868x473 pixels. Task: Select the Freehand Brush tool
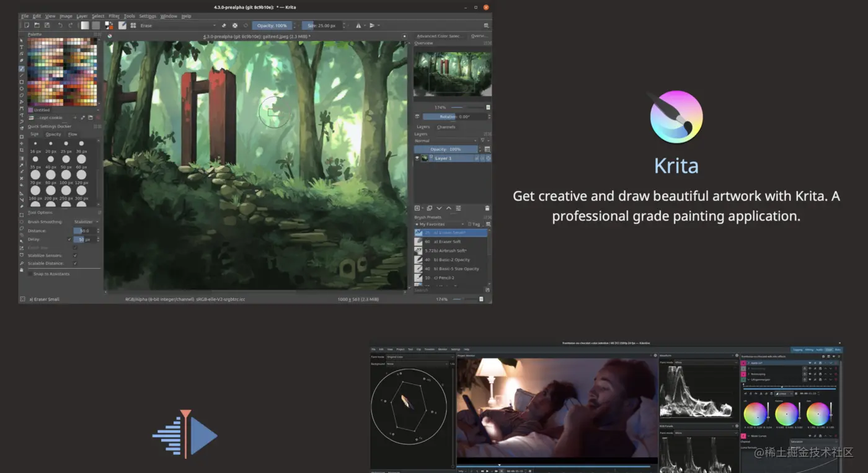coord(22,69)
